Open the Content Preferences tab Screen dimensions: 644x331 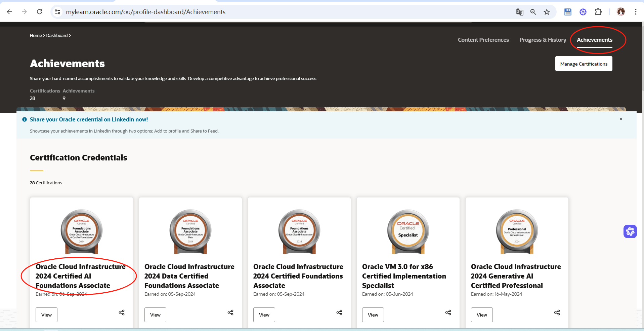tap(483, 40)
